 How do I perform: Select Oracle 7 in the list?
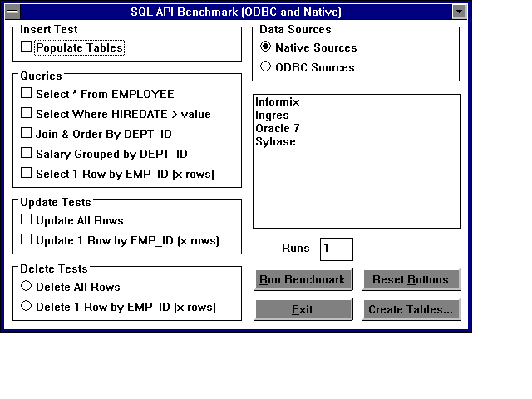[x=278, y=129]
